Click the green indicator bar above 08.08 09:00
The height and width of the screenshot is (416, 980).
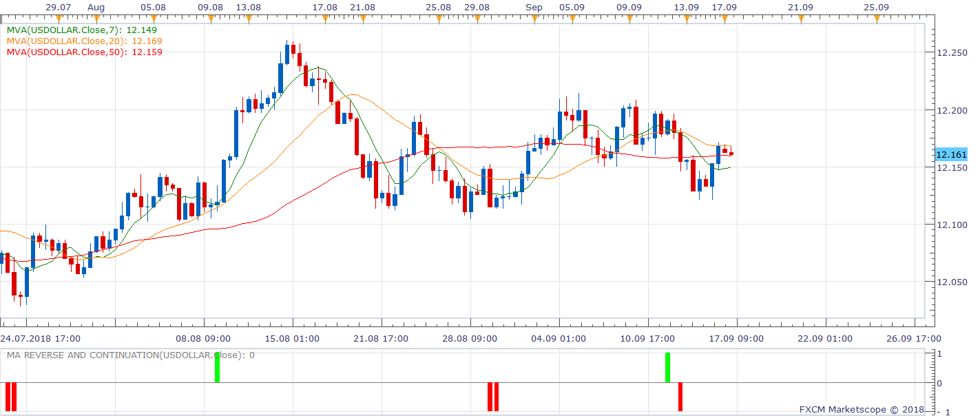coord(217,368)
